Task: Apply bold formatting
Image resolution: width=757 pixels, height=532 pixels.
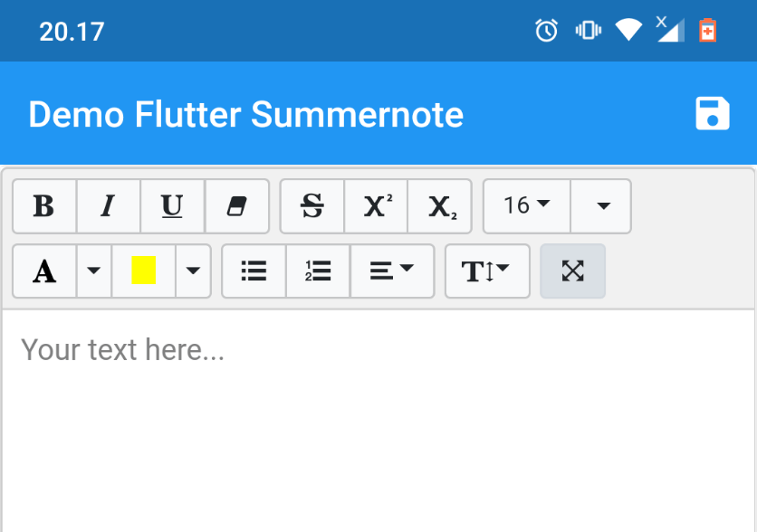Action: coord(43,206)
